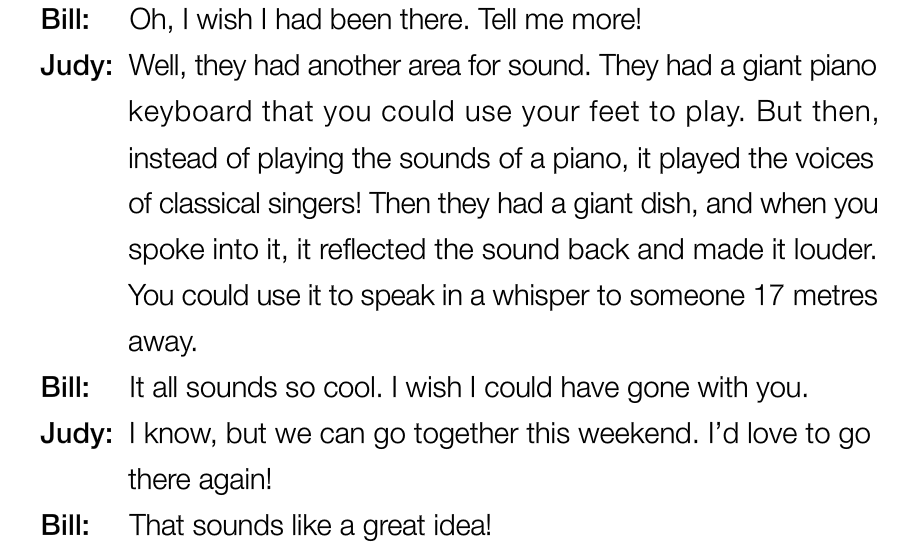
Task: Click the word 'away.' ending Judy's paragraph
Action: coord(163,342)
